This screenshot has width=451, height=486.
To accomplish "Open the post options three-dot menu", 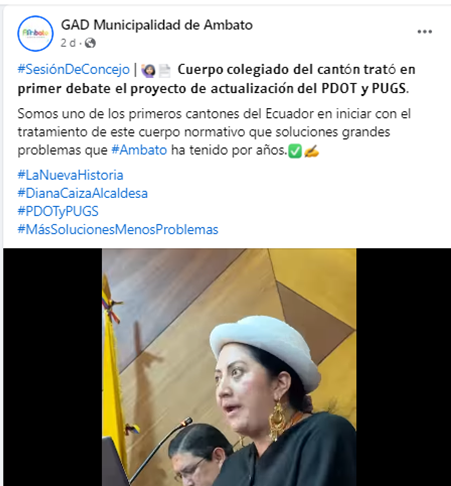I will 425,32.
